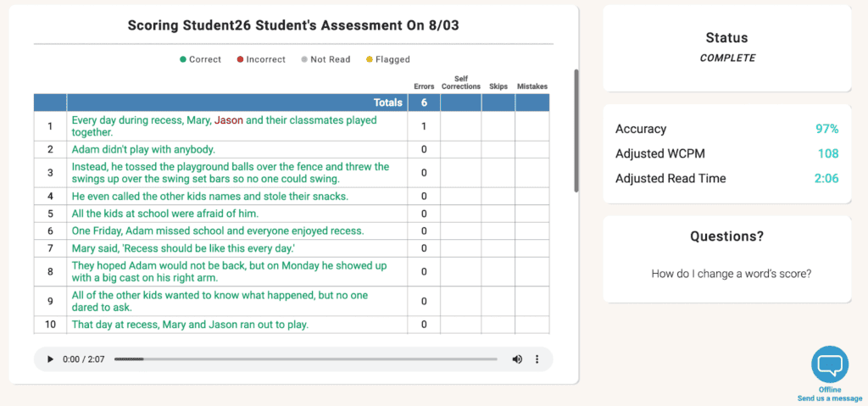Open audio player more options menu
Image resolution: width=868 pixels, height=406 pixels.
pos(537,359)
